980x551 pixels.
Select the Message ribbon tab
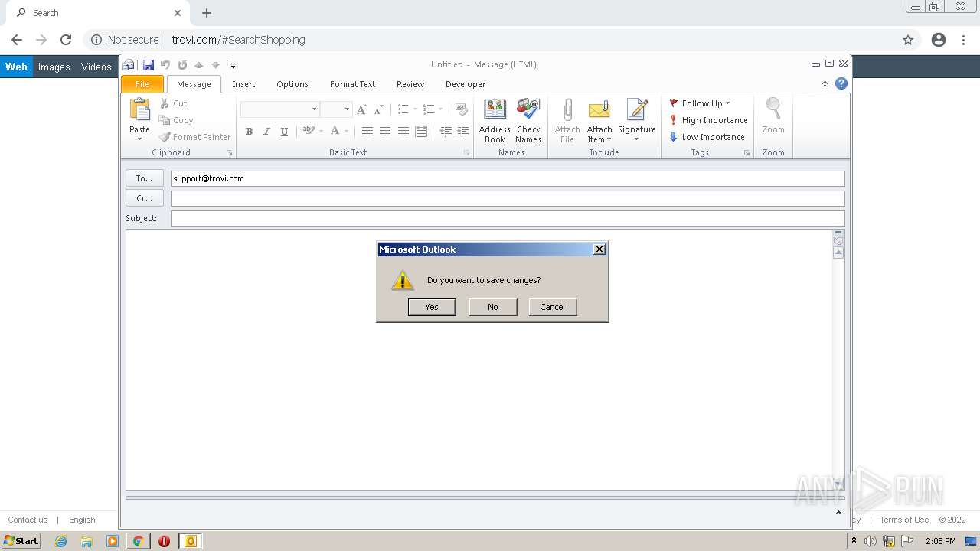(194, 84)
